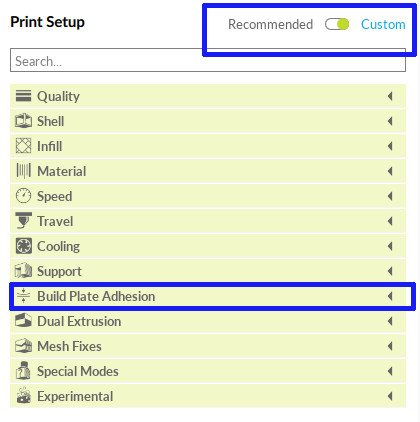The image size is (420, 422).
Task: Click the Experimental category icon
Action: [x=23, y=396]
